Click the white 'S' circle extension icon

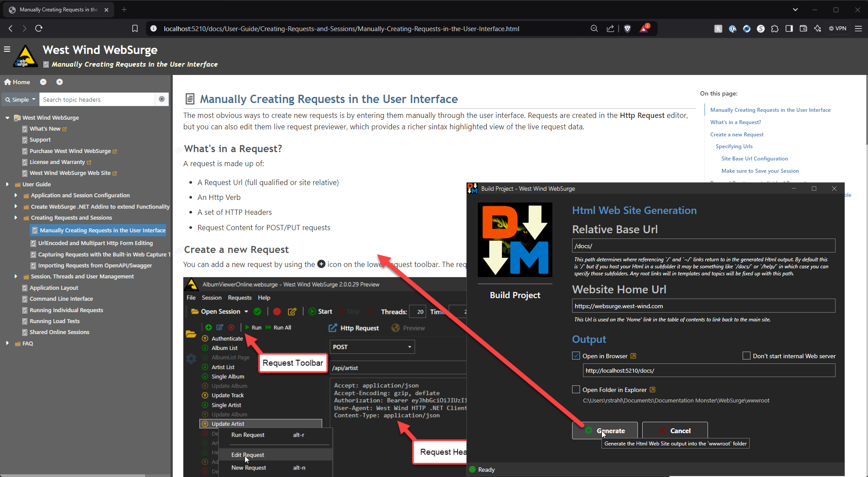(x=761, y=28)
